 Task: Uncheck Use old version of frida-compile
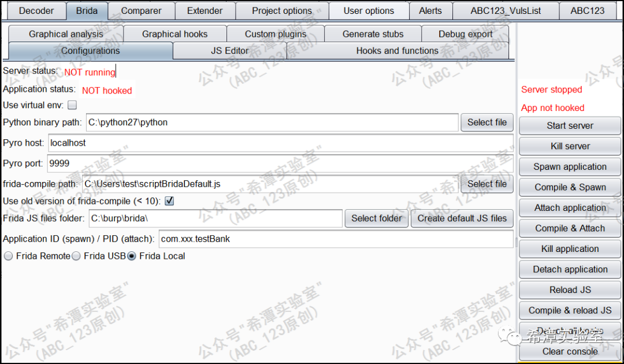coord(169,201)
